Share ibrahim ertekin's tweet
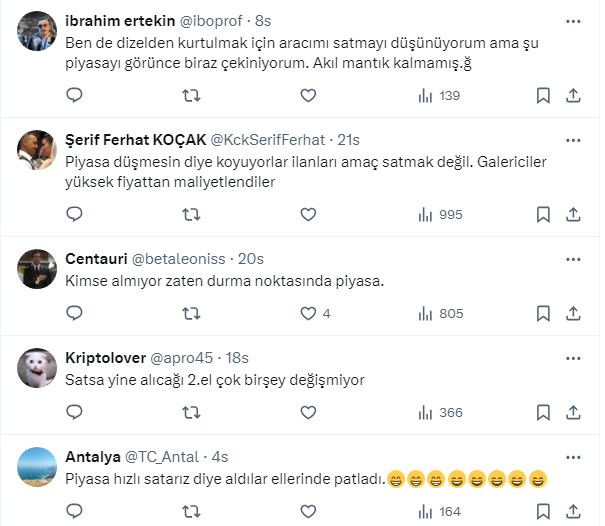The height and width of the screenshot is (526, 605). click(x=573, y=96)
